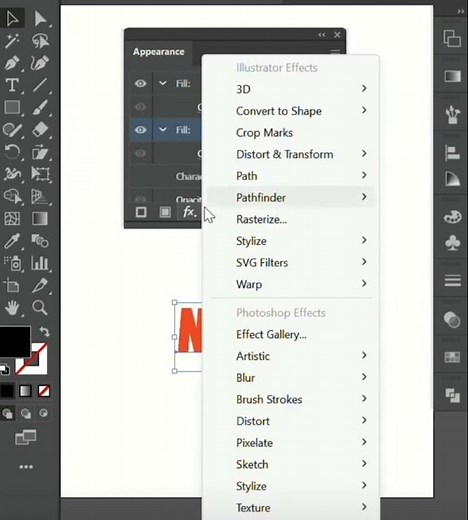
Task: Select the Lasso tool
Action: click(40, 41)
